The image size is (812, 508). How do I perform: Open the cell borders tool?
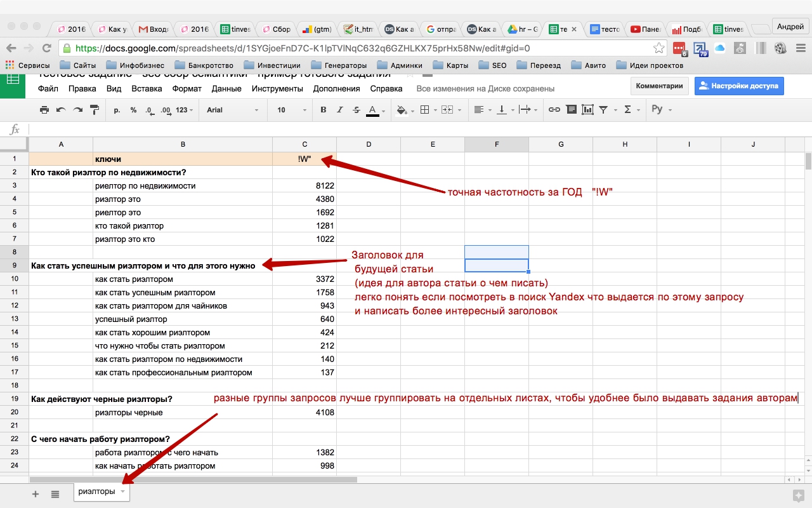pyautogui.click(x=425, y=110)
